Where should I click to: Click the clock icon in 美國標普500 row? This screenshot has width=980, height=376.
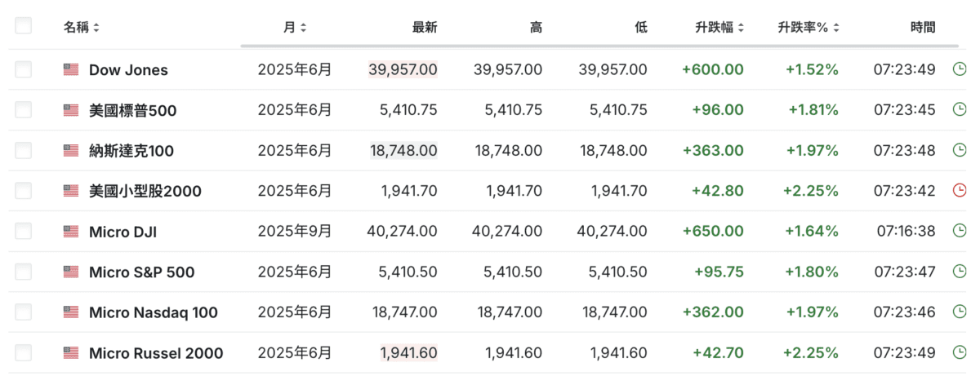point(960,110)
